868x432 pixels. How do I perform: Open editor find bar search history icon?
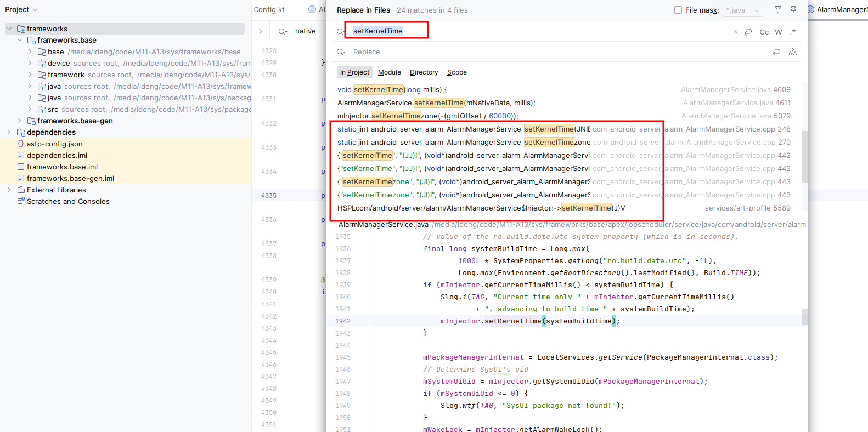[283, 31]
